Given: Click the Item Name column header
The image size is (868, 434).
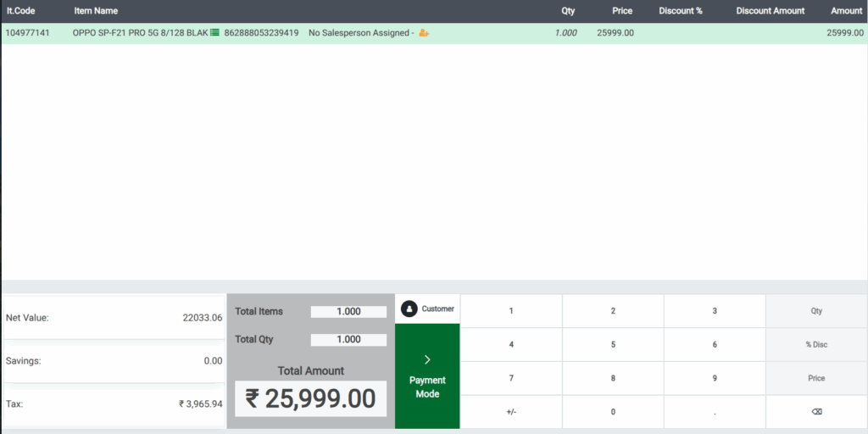Looking at the screenshot, I should pos(96,10).
